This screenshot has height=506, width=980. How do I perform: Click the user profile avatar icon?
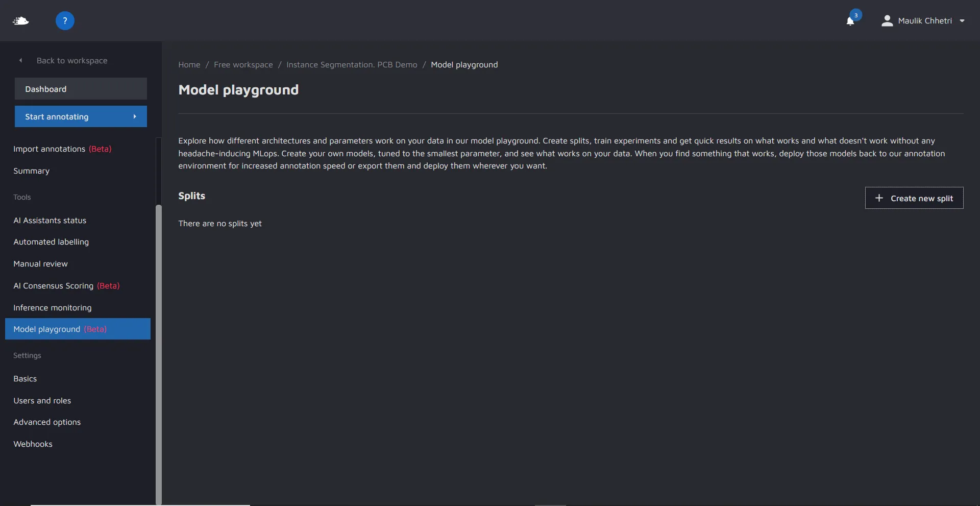(887, 21)
